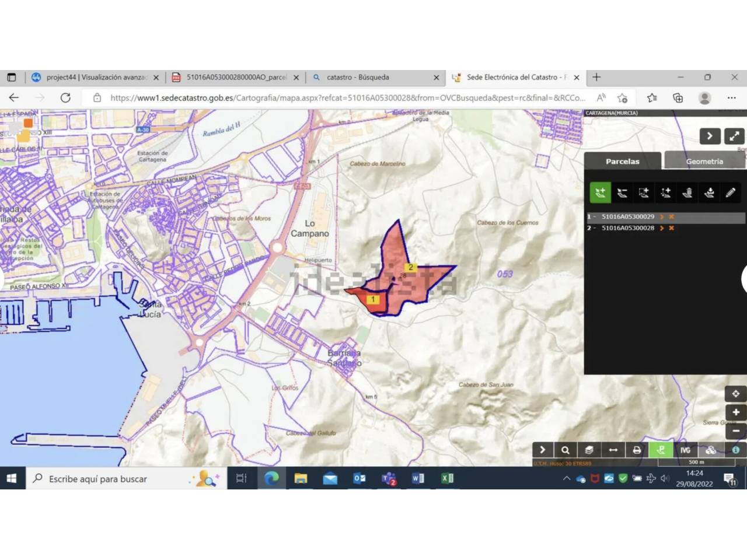Screen dimensions: 747x560
Task: Expand the bottom map toolbar chevron
Action: tap(542, 450)
